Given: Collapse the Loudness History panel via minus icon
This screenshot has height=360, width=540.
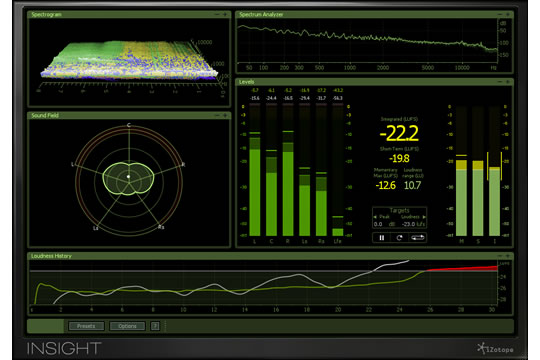Looking at the screenshot, I should click(500, 256).
